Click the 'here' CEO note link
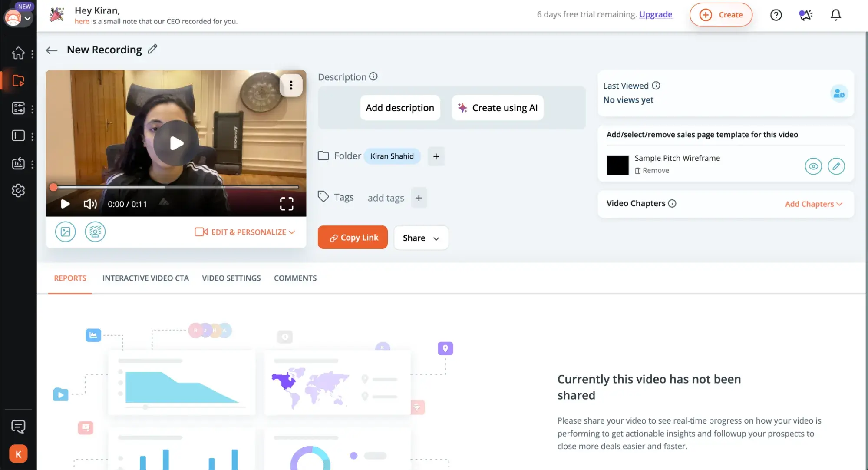The height and width of the screenshot is (470, 868). pyautogui.click(x=82, y=21)
